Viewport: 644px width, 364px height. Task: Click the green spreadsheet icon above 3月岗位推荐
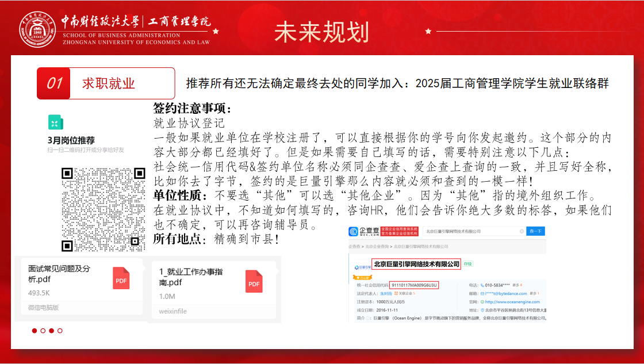tap(56, 122)
